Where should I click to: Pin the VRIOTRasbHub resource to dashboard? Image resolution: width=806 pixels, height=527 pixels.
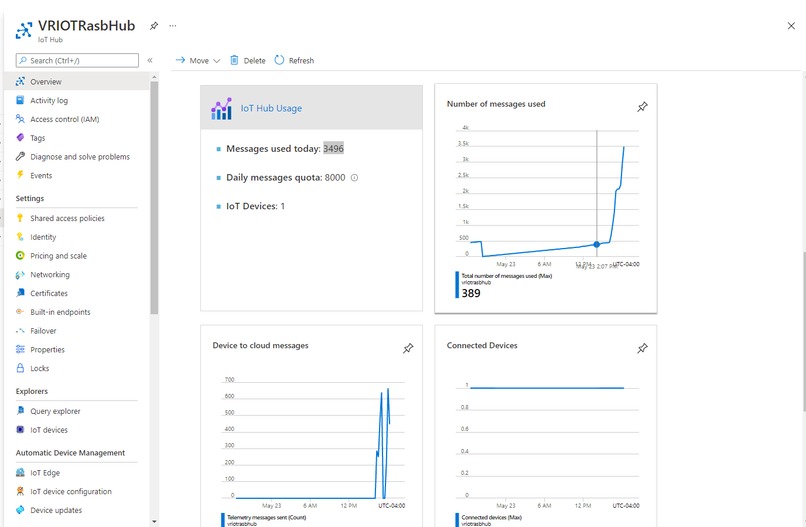coord(154,26)
